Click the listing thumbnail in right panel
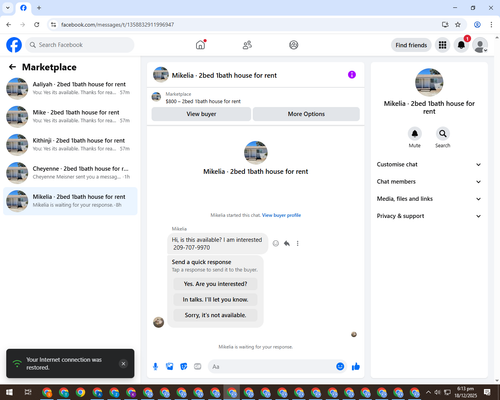This screenshot has height=400, width=500. point(429,82)
